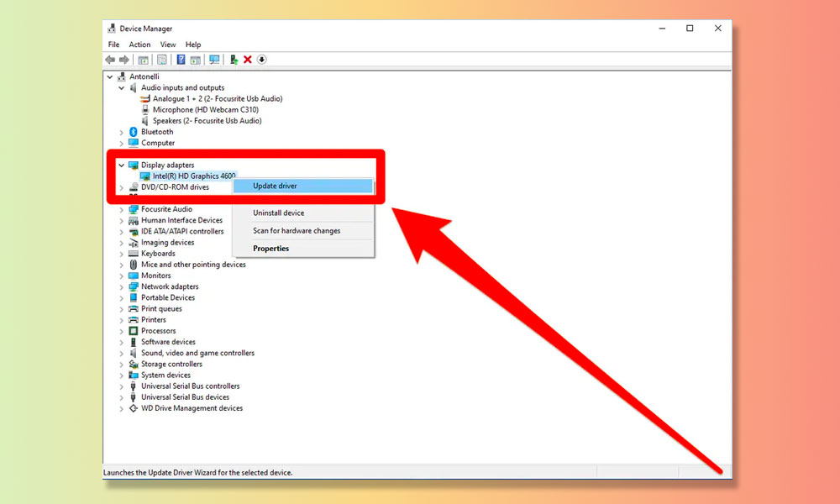Close the Device Manager window
Screen dimensions: 840x504
[x=718, y=29]
